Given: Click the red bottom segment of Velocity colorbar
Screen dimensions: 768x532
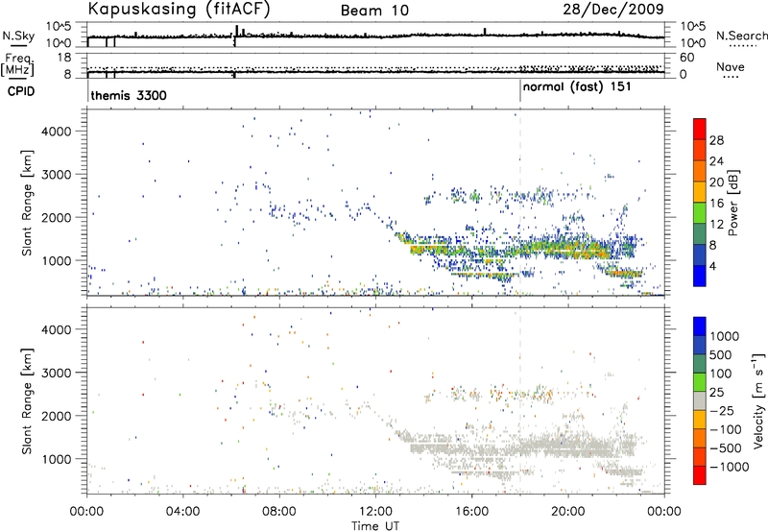Looking at the screenshot, I should (700, 475).
